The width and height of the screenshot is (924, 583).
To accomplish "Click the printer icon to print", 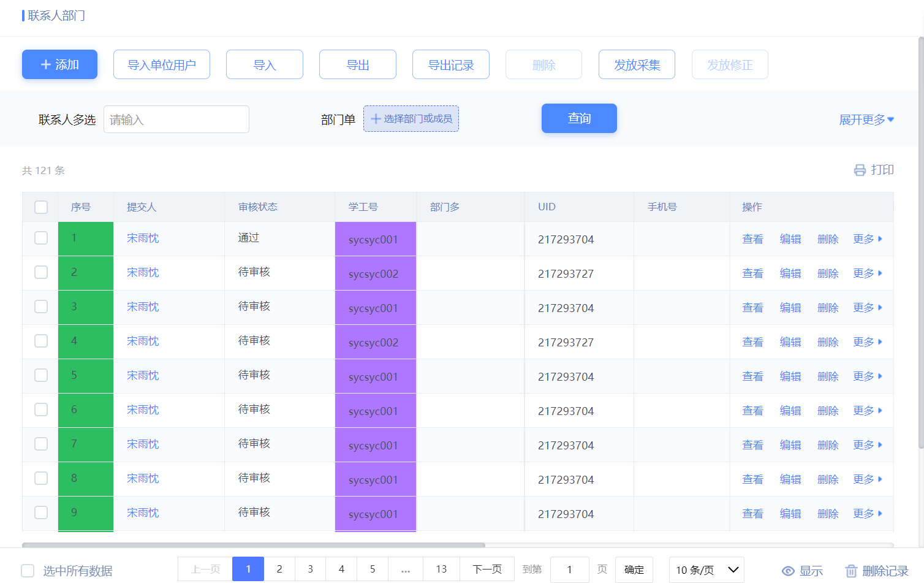I will pyautogui.click(x=860, y=170).
